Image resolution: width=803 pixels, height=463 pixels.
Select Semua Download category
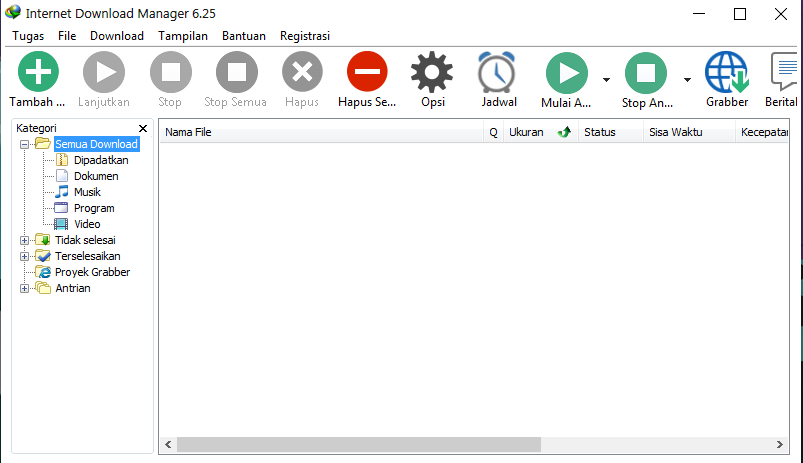coord(96,144)
